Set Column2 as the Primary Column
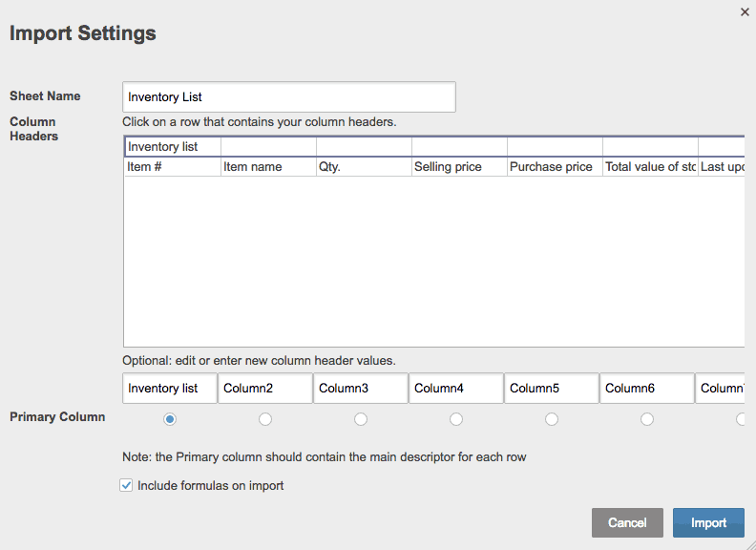Screen dimensions: 756x550 click(x=265, y=419)
